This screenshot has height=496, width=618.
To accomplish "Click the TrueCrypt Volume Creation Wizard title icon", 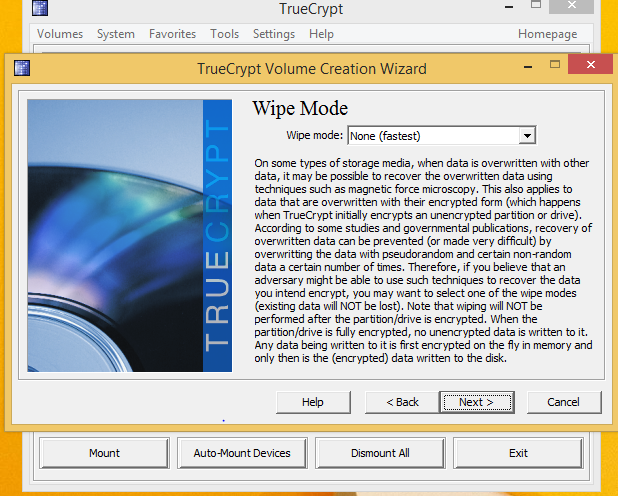I will point(22,68).
